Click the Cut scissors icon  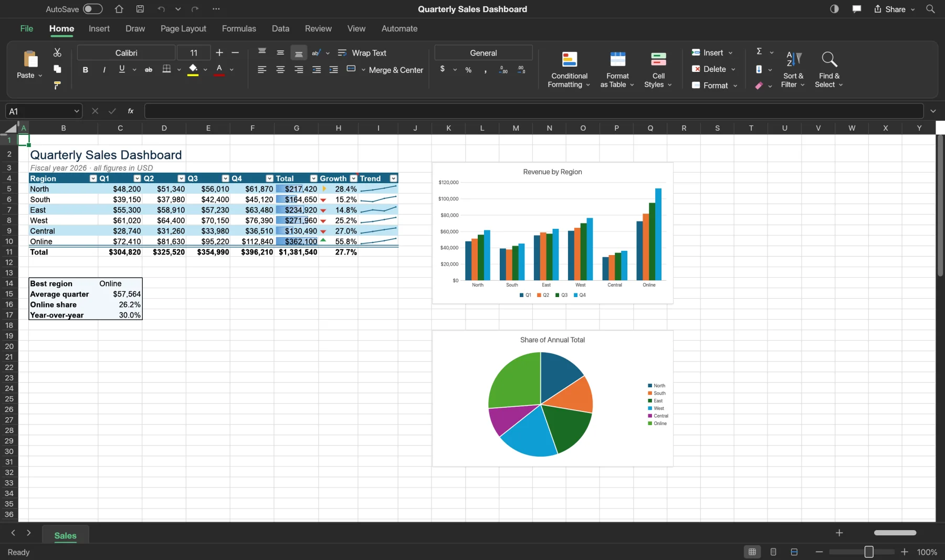tap(57, 52)
